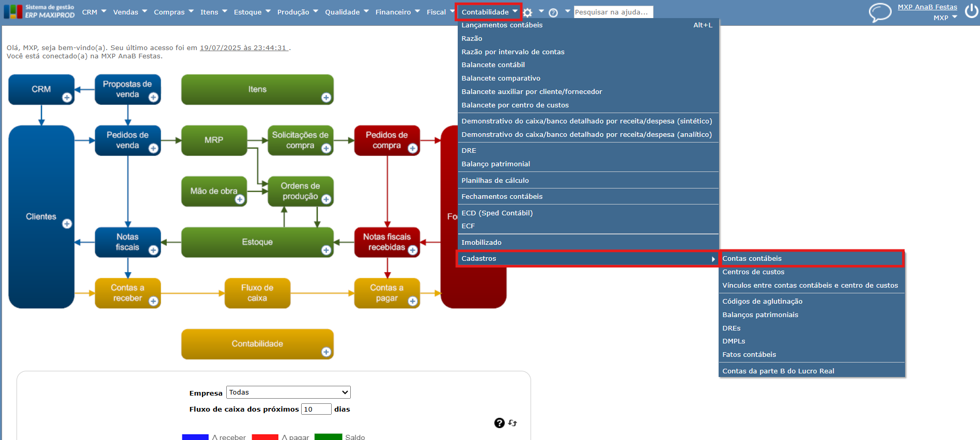The width and height of the screenshot is (980, 440).
Task: Click the plus icon on Pedidos de venda
Action: (x=153, y=148)
